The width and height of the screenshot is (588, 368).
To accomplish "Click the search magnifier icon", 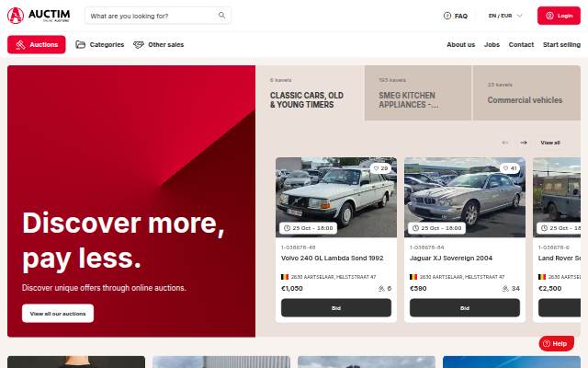I will pos(222,16).
